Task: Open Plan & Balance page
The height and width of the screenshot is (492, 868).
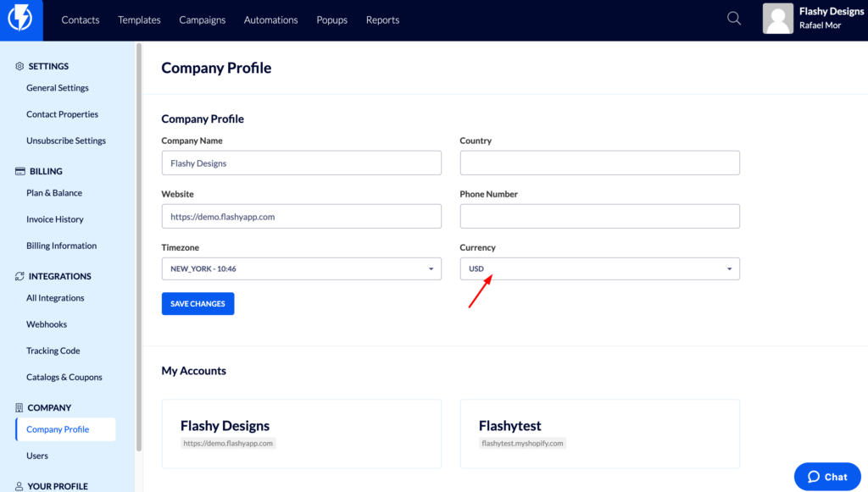Action: coord(54,193)
